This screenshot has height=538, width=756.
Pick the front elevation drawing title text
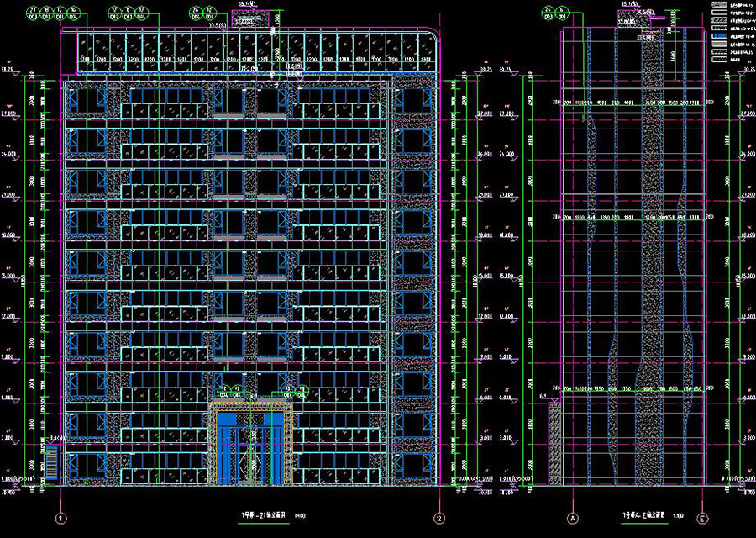pos(263,515)
